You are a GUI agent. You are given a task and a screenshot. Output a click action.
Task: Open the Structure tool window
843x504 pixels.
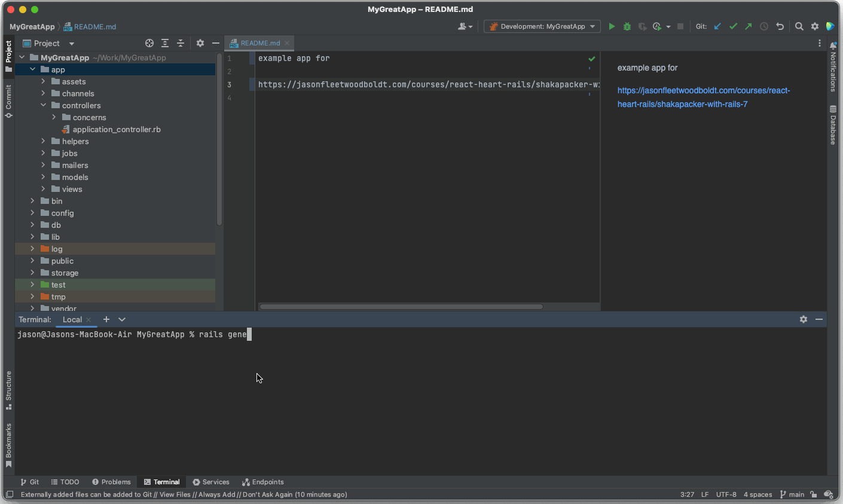point(8,387)
